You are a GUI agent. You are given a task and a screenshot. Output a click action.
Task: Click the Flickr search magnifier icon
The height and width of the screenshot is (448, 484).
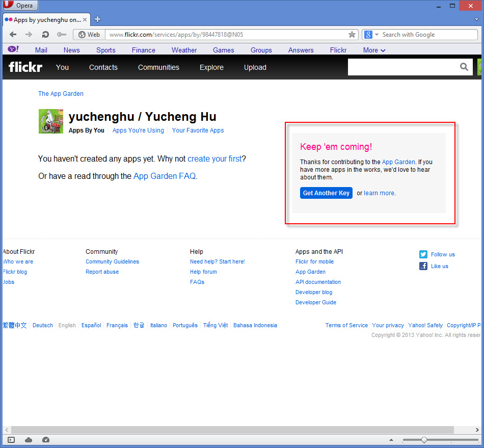click(464, 67)
